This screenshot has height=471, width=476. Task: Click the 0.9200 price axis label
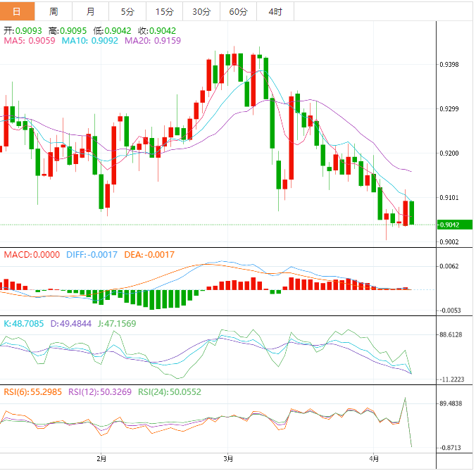point(449,153)
